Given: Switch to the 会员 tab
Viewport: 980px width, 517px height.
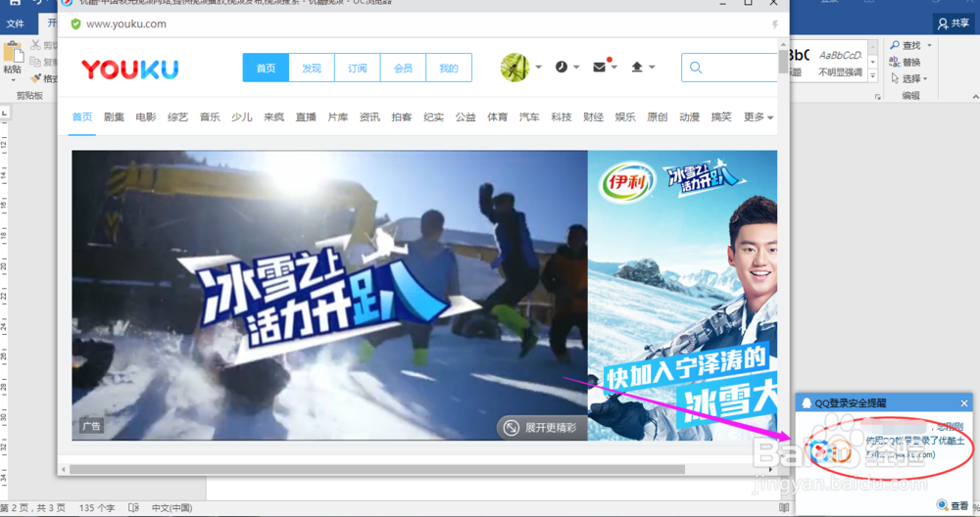Looking at the screenshot, I should pos(403,68).
